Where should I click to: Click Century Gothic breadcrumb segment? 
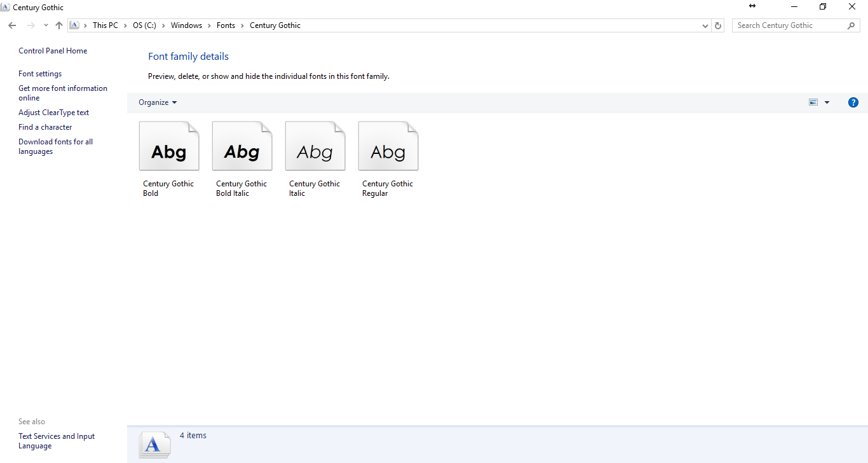coord(275,25)
